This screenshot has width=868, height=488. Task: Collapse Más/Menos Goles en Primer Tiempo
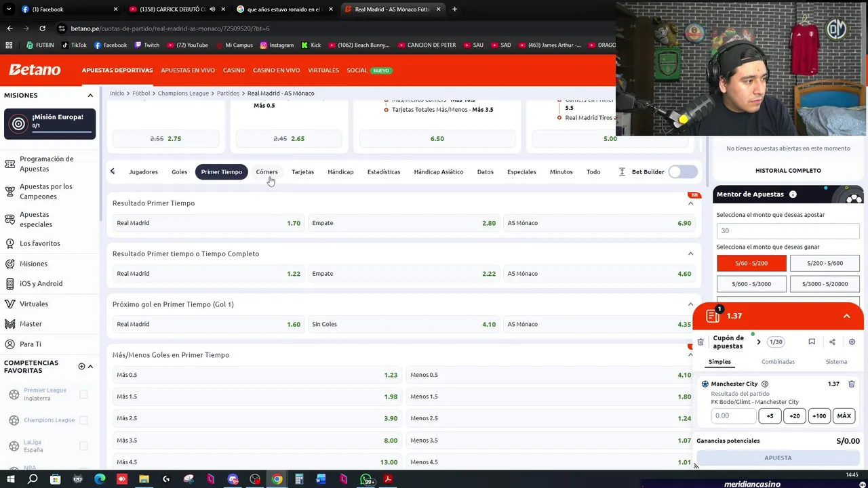[690, 354]
